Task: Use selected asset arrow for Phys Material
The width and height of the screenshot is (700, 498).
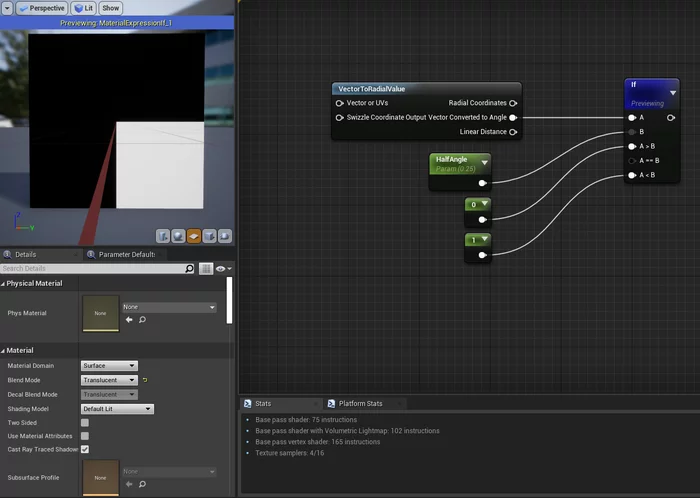Action: tap(129, 320)
